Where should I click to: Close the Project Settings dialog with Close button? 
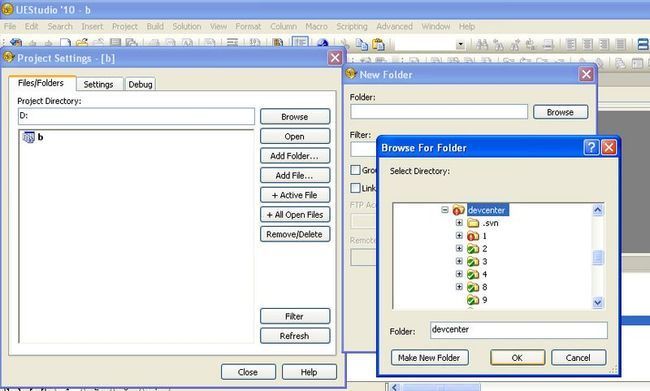click(248, 372)
